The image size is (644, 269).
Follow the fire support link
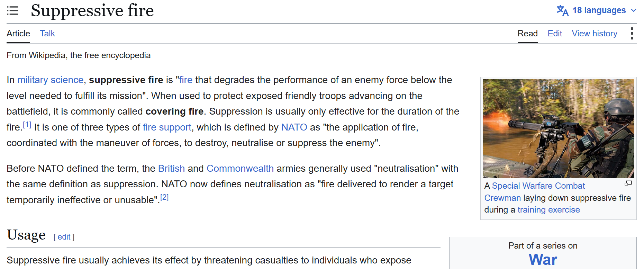167,127
